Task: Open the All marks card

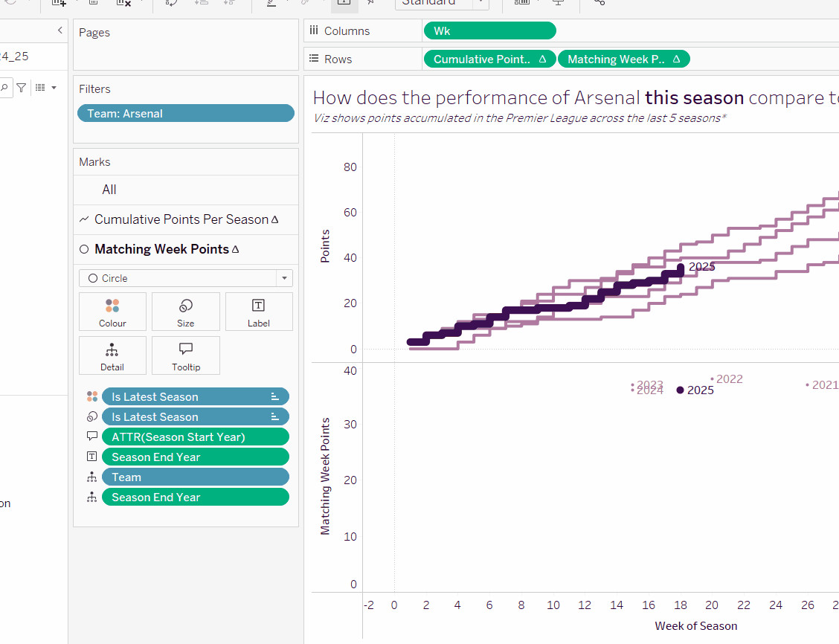Action: (x=186, y=190)
